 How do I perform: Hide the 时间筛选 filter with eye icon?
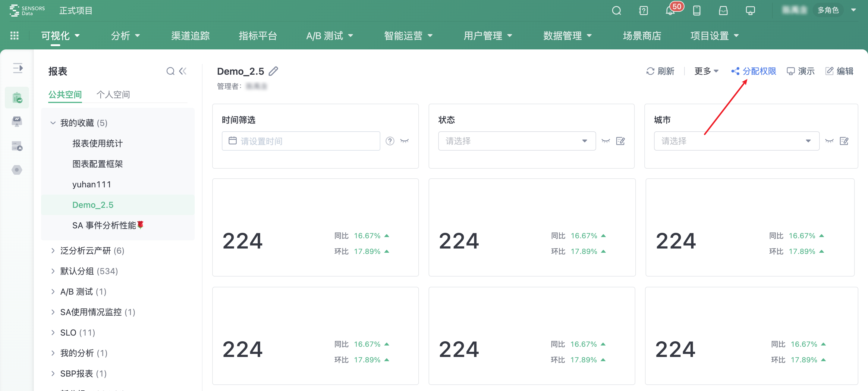tap(404, 141)
